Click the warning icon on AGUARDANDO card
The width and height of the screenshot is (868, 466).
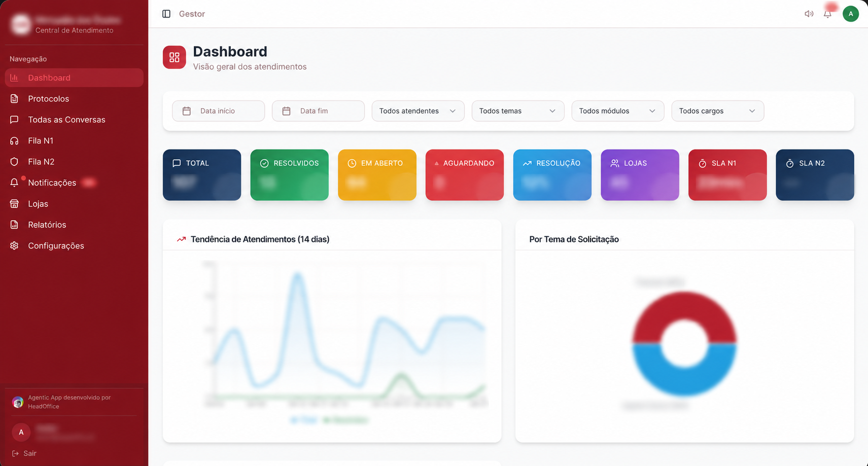click(x=437, y=163)
